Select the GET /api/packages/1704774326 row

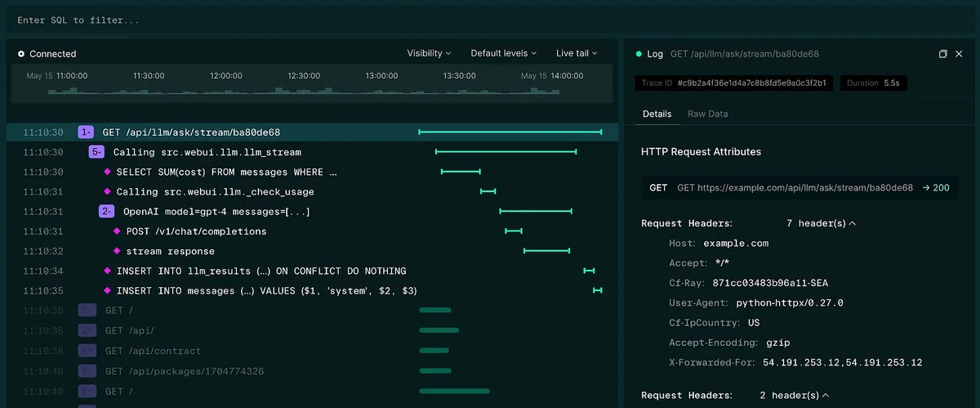(312, 371)
